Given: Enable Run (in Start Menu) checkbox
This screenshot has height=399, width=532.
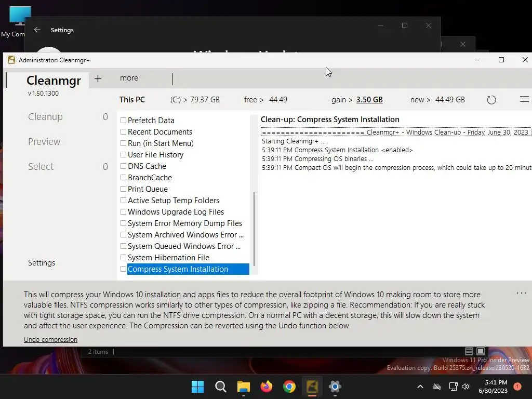Looking at the screenshot, I should [x=123, y=143].
